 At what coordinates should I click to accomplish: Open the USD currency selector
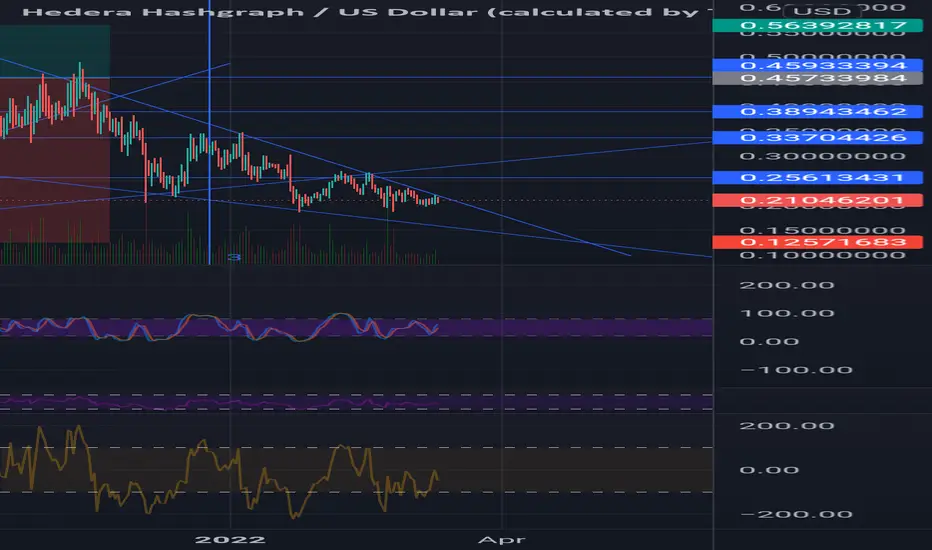[822, 11]
